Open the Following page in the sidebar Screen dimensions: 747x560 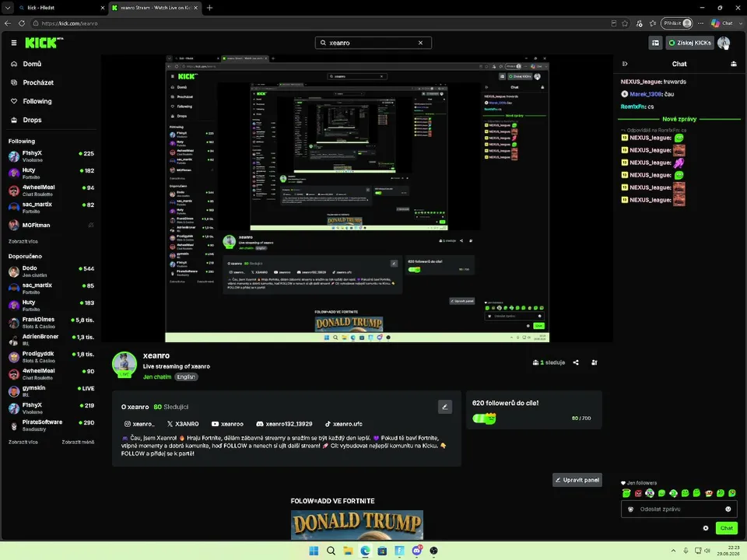pos(37,101)
